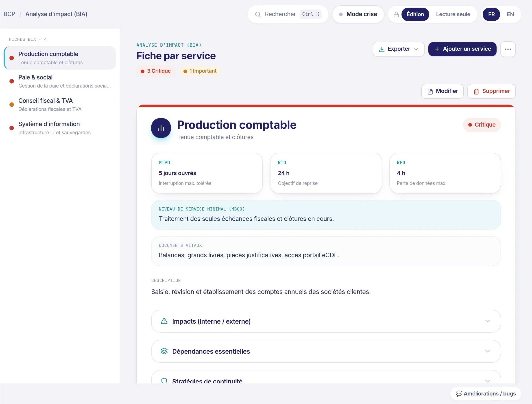Click the shield icon on Stratégies de continuité

coord(164,381)
